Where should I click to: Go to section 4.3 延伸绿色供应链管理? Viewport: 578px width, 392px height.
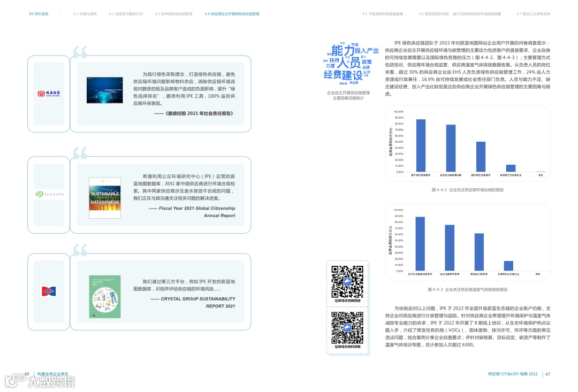(x=173, y=14)
